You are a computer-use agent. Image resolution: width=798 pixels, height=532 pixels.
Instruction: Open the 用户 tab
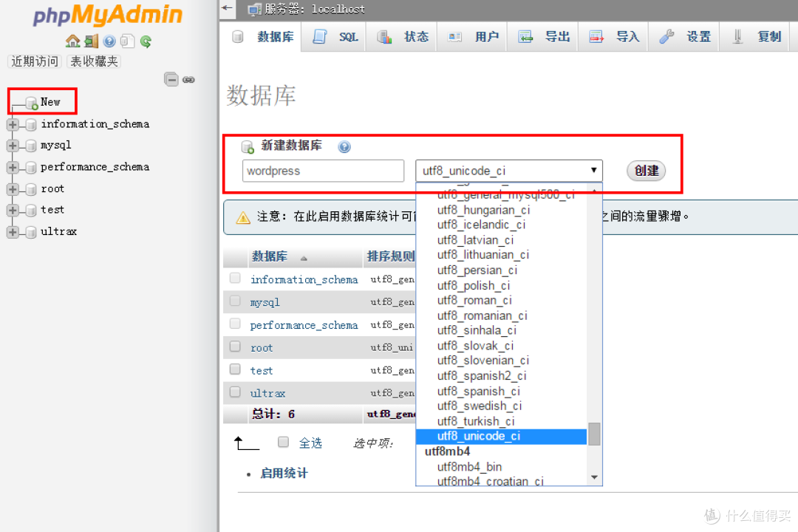[471, 37]
